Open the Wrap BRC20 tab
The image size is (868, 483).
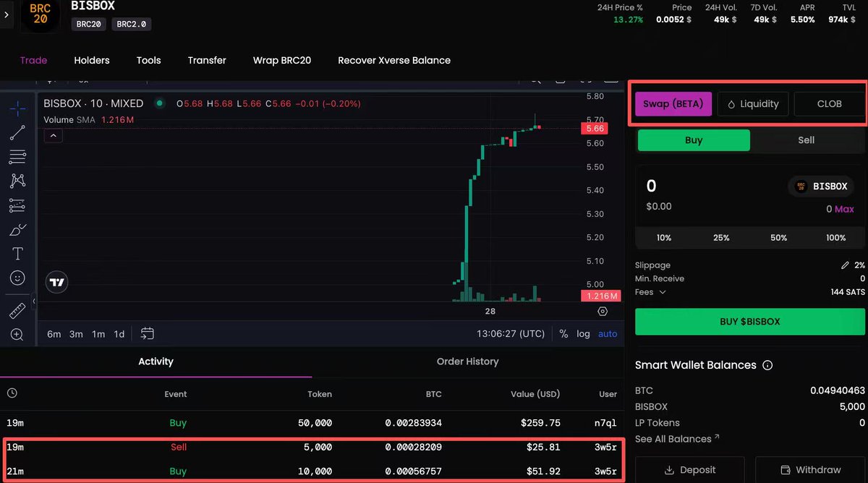click(x=282, y=60)
